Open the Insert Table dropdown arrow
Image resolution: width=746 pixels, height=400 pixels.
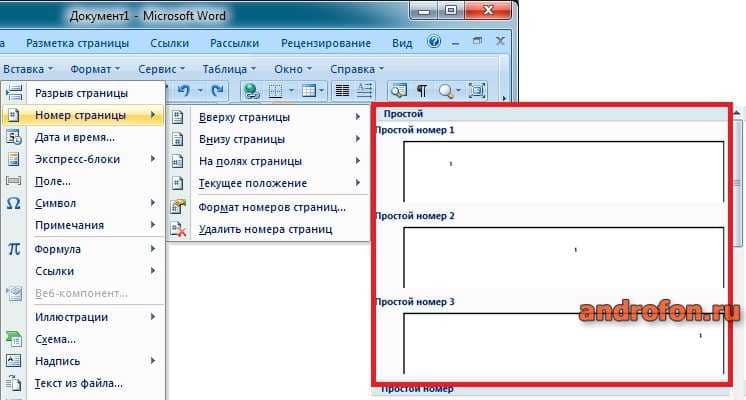[322, 90]
